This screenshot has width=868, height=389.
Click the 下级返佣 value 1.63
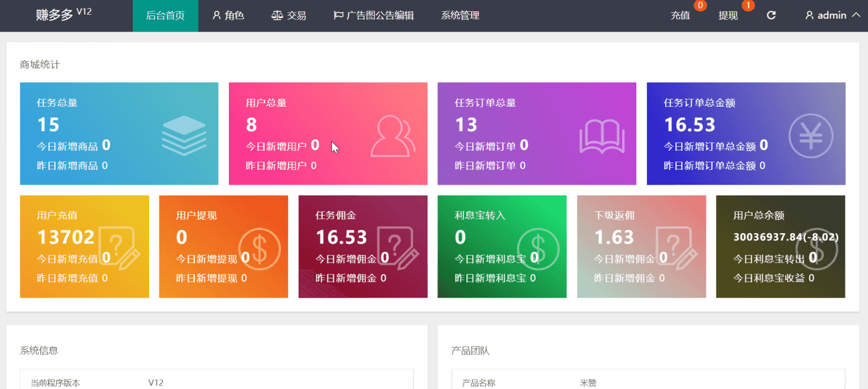pos(614,237)
